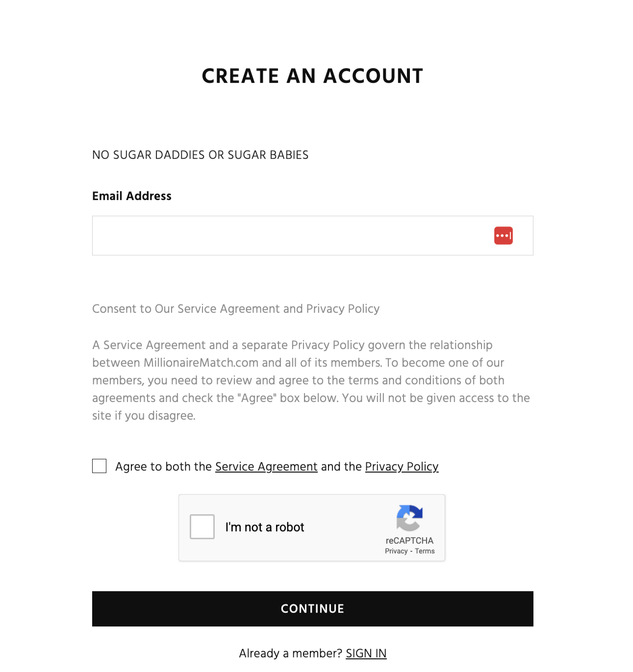Click SIGN IN for existing members
The width and height of the screenshot is (633, 672).
(366, 653)
